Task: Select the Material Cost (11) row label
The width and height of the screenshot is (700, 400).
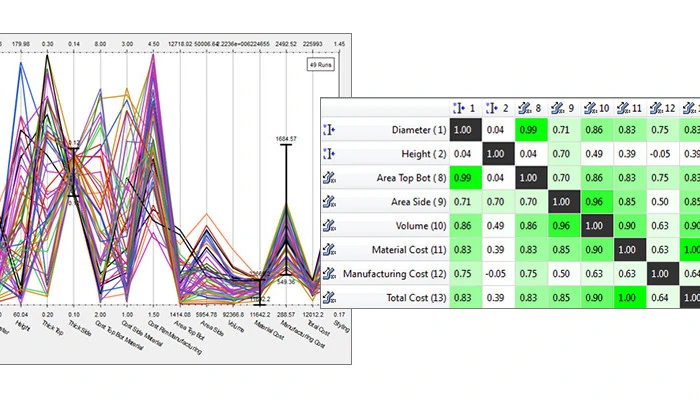Action: click(409, 250)
